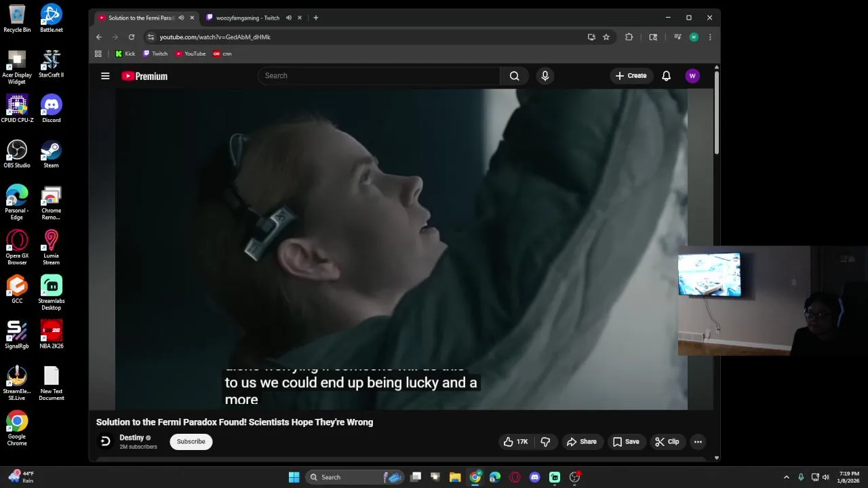
Task: Open Lumia Stream desktop shortcut
Action: pos(51,247)
